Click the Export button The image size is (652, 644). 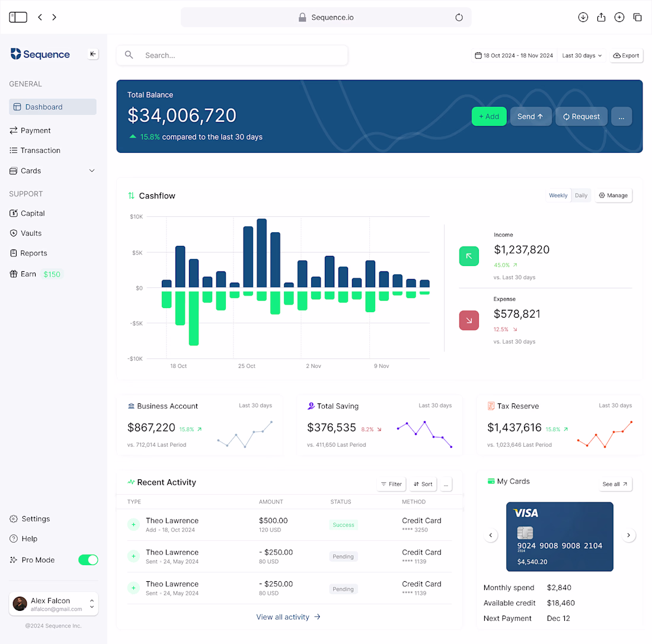pos(627,55)
